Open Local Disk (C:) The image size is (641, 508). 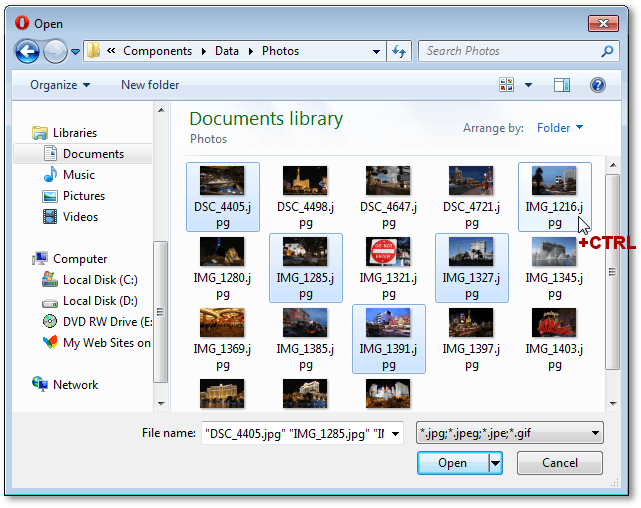point(90,280)
